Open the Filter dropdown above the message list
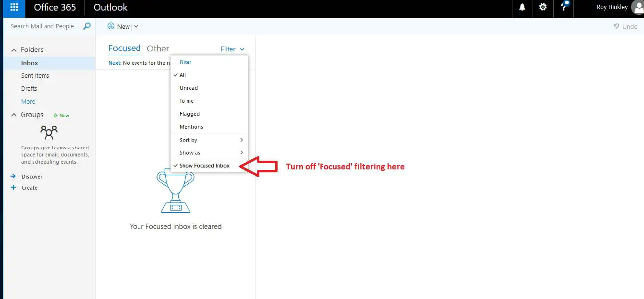Screen dimensions: 644x299 pyautogui.click(x=232, y=49)
